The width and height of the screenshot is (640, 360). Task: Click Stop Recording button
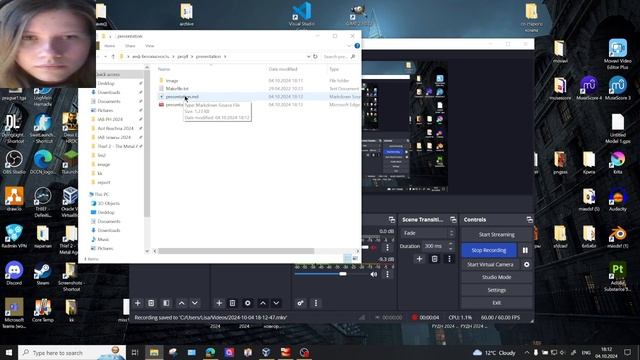[489, 250]
